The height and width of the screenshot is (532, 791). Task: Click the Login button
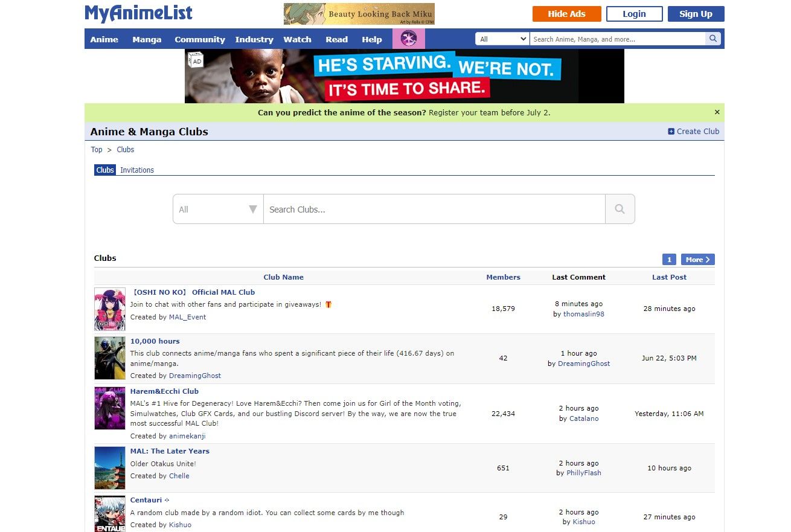(634, 14)
